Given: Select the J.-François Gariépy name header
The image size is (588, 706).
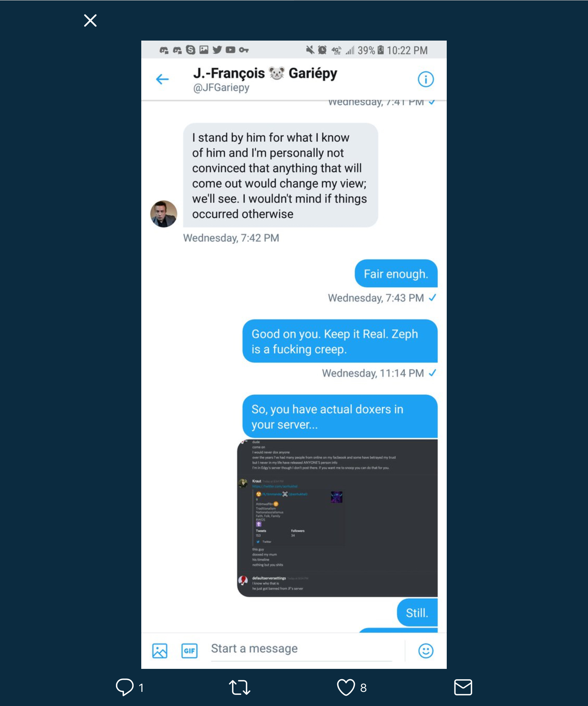Looking at the screenshot, I should point(265,73).
